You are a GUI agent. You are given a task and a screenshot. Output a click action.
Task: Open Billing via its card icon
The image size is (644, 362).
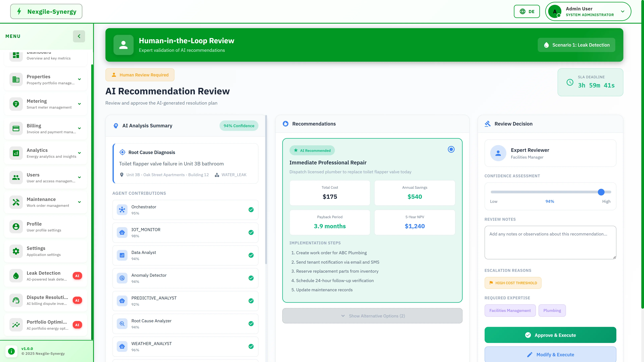16,128
